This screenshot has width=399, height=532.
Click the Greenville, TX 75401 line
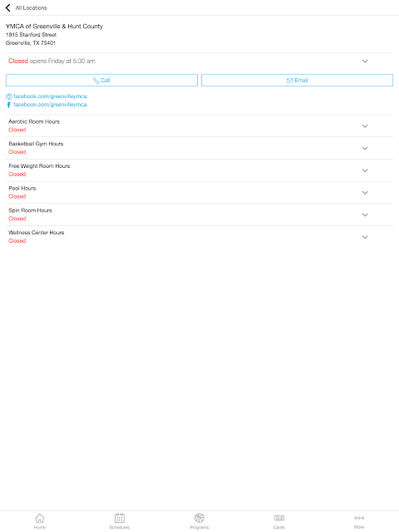(x=31, y=42)
